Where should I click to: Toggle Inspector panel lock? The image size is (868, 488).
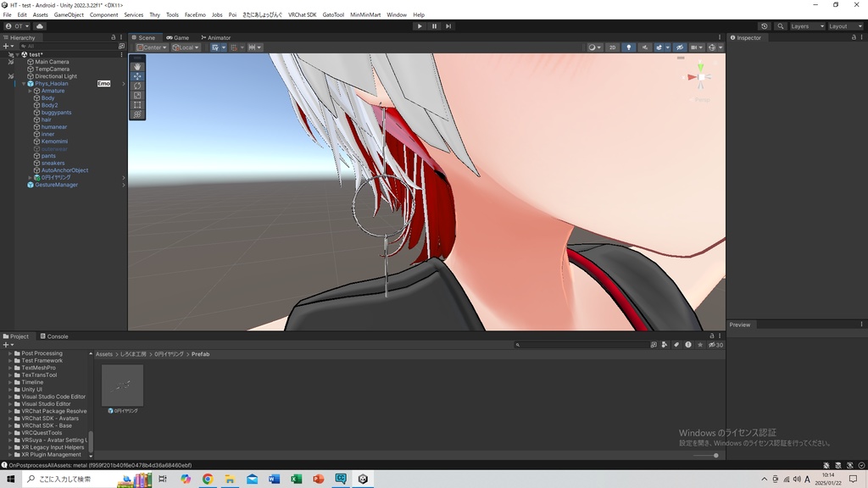coord(854,37)
